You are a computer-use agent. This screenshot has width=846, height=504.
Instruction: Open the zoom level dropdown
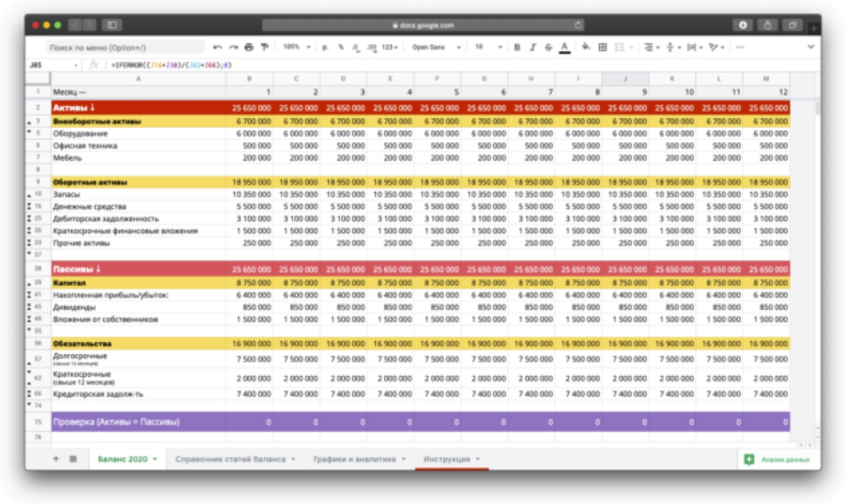tap(296, 47)
